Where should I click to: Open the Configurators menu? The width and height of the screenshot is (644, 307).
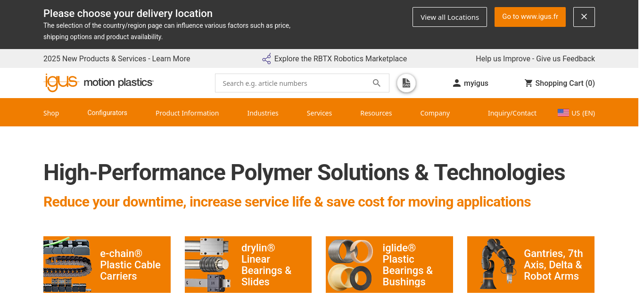tap(107, 113)
